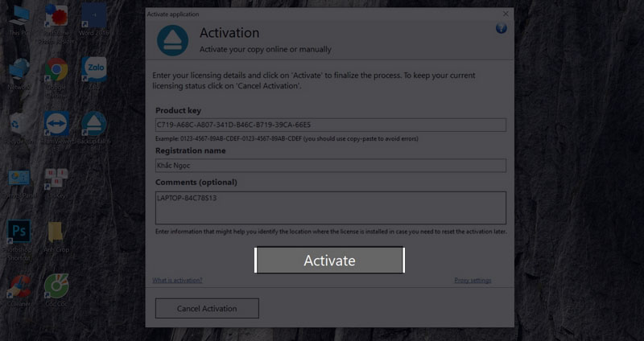Focus the Product key input field
This screenshot has width=644, height=341.
[x=331, y=125]
